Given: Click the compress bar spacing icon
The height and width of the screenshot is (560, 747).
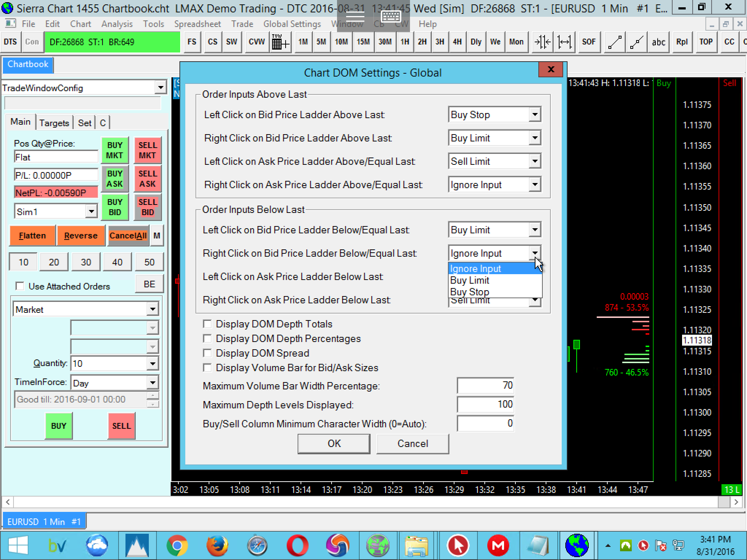Looking at the screenshot, I should pos(542,42).
